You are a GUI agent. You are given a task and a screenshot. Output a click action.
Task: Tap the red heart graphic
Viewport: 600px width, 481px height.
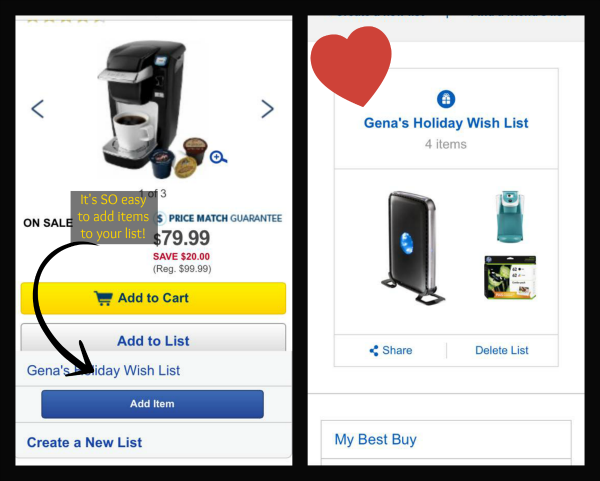[351, 66]
